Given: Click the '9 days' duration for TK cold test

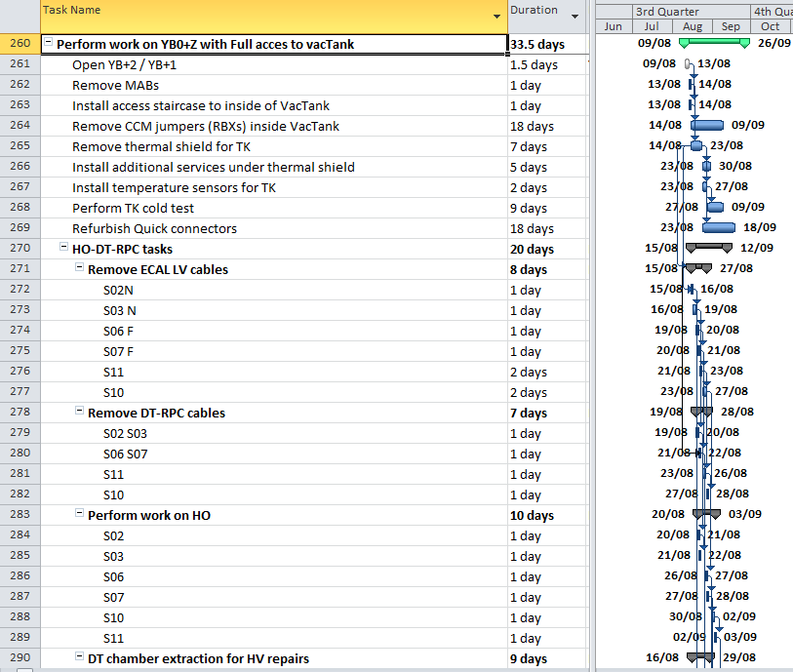Looking at the screenshot, I should click(x=548, y=209).
